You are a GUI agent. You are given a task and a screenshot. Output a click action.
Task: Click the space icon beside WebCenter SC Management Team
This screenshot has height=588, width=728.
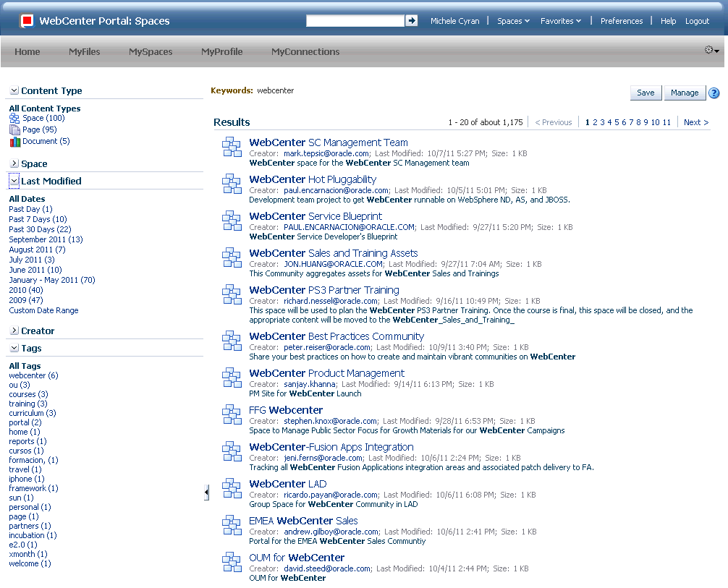pyautogui.click(x=232, y=146)
